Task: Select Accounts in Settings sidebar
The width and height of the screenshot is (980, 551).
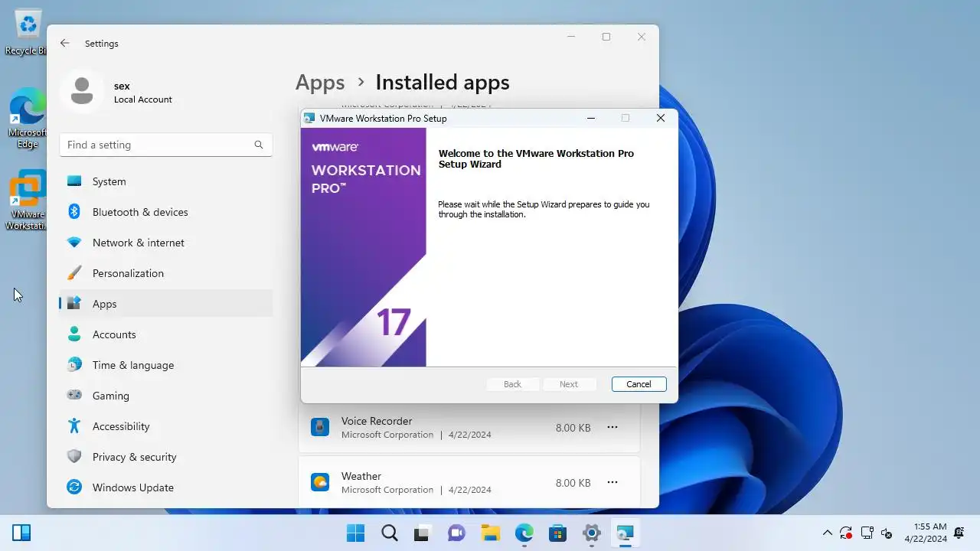Action: pos(165,334)
